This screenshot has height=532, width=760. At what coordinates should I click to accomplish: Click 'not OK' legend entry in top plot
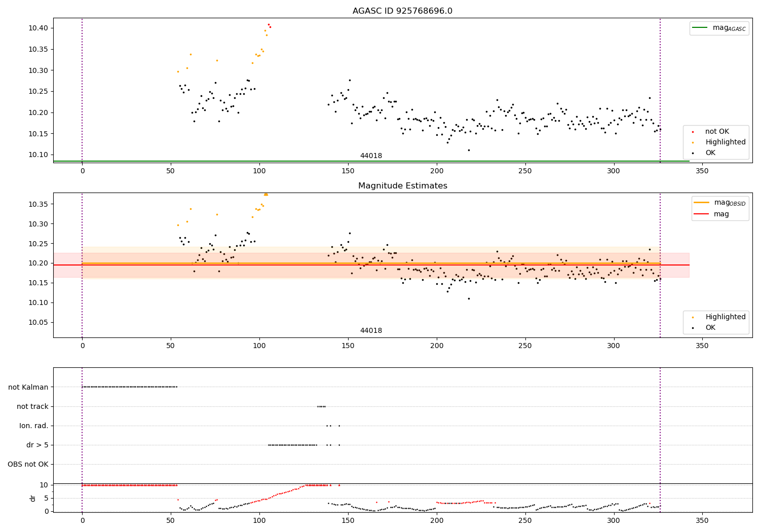[716, 132]
